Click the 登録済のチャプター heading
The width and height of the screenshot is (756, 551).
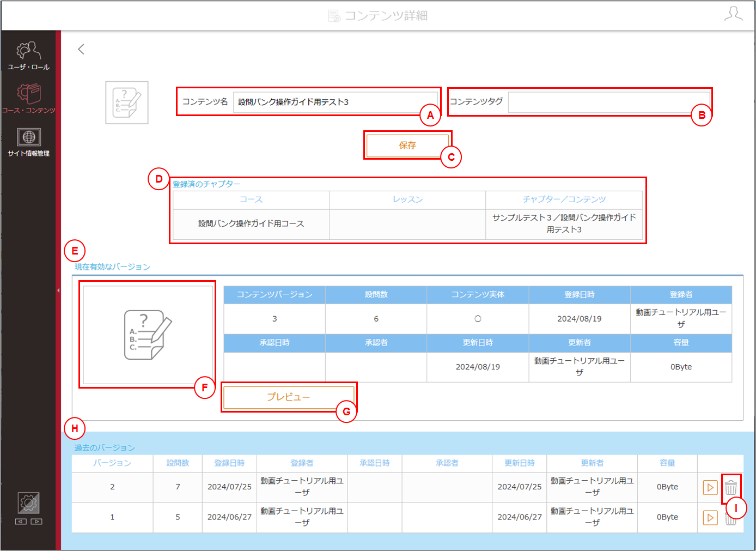pos(206,184)
